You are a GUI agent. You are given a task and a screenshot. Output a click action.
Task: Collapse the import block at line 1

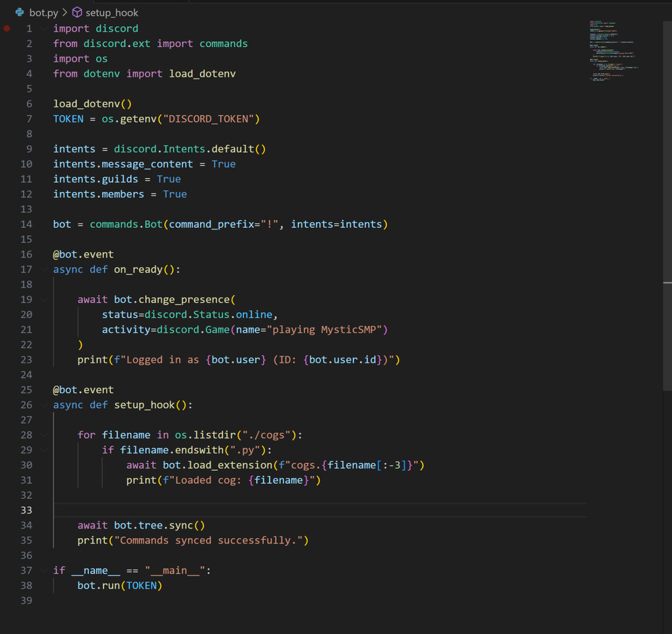point(43,28)
